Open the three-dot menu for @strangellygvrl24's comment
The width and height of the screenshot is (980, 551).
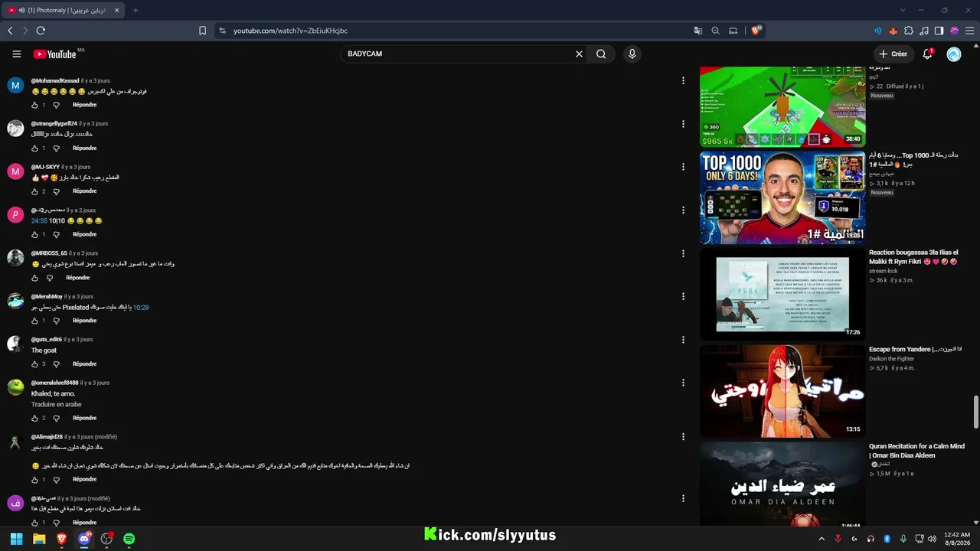(x=683, y=124)
